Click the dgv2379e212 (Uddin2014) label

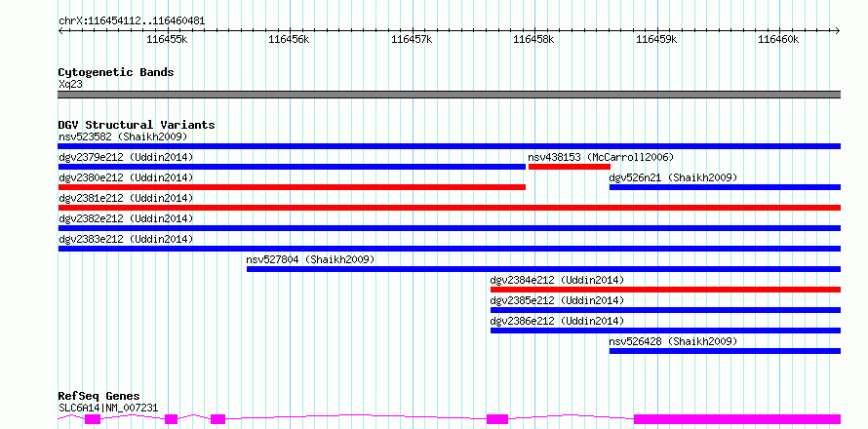point(126,157)
